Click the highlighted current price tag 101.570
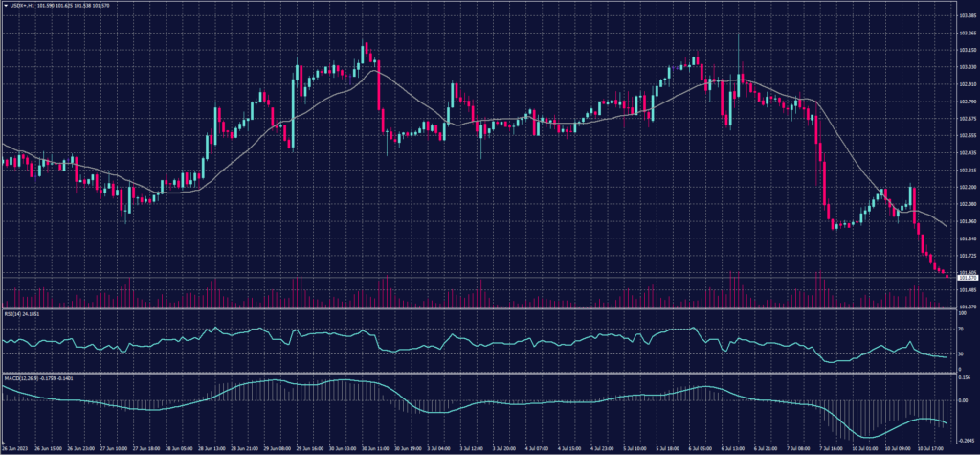This screenshot has height=455, width=980. pos(967,278)
